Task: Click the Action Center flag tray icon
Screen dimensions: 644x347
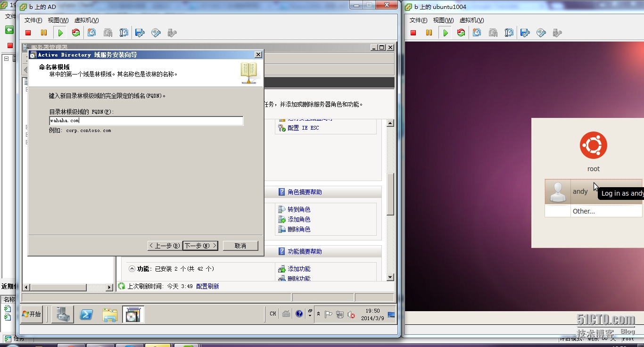Action: tap(329, 314)
